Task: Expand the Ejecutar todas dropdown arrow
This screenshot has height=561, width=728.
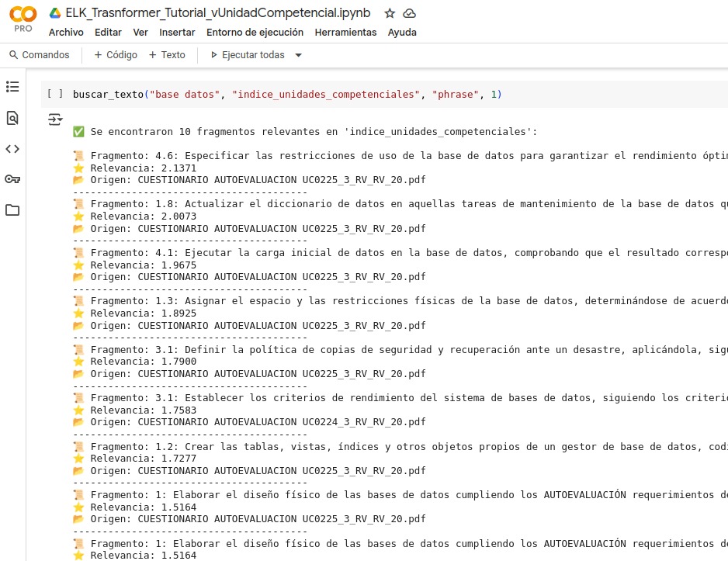Action: coord(299,55)
